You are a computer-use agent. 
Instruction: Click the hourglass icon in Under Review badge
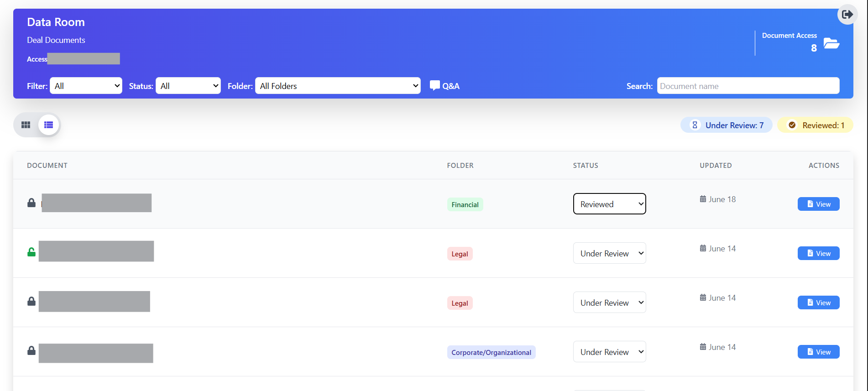click(695, 125)
